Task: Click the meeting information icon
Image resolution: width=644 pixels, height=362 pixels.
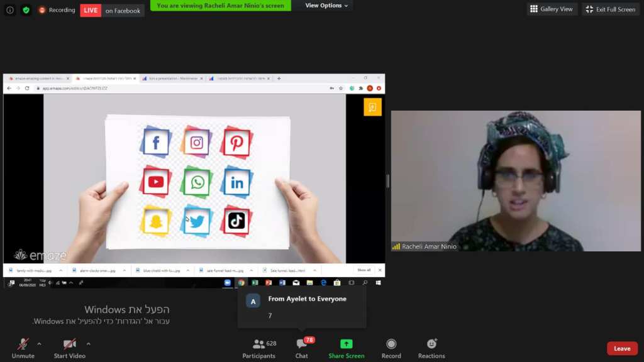Action: (x=10, y=10)
